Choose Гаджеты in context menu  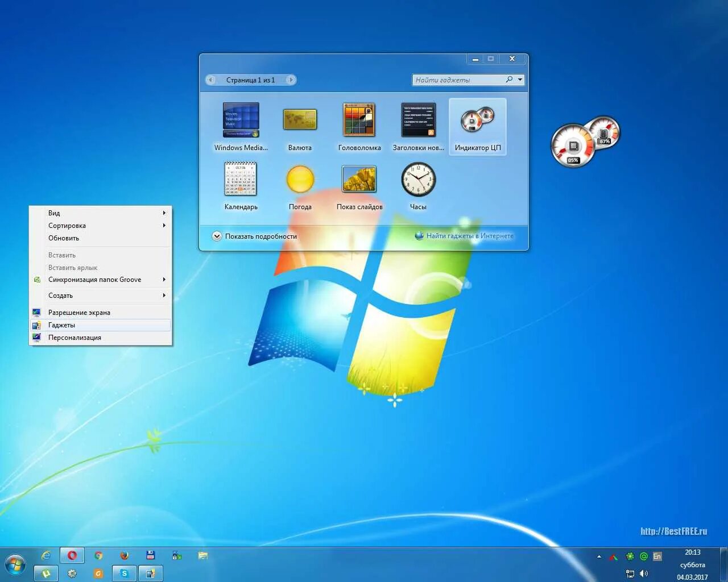coord(100,325)
